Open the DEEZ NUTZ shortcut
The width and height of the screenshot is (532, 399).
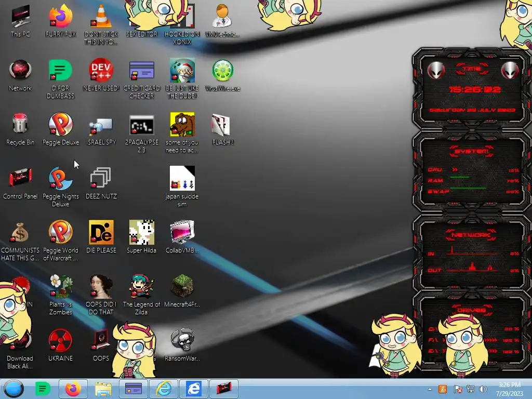pos(101,183)
